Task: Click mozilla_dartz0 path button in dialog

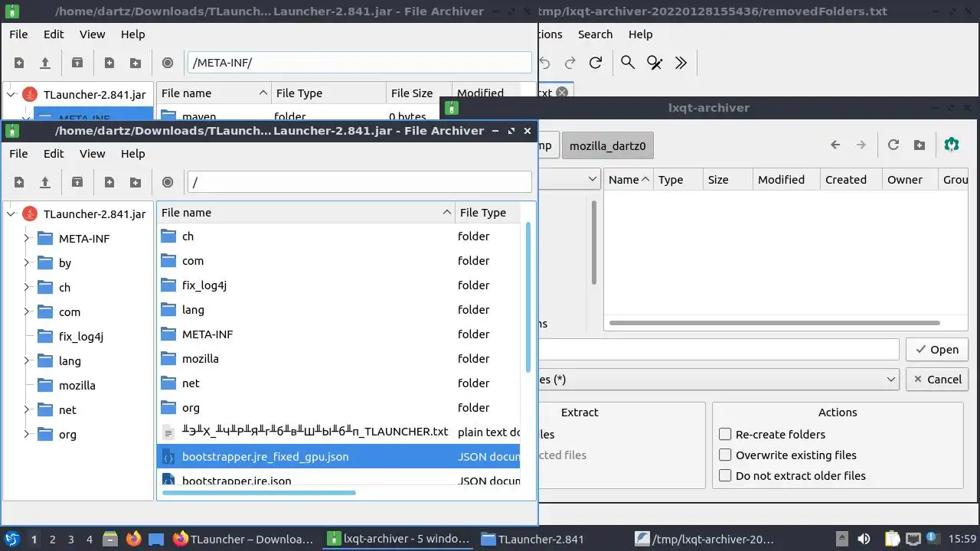Action: coord(608,145)
